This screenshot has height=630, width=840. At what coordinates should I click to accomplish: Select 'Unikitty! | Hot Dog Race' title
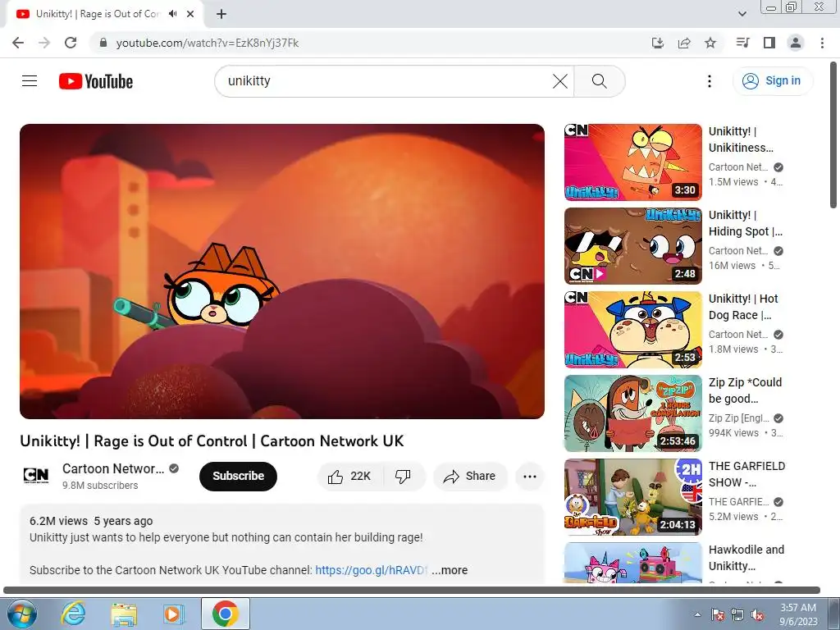743,307
